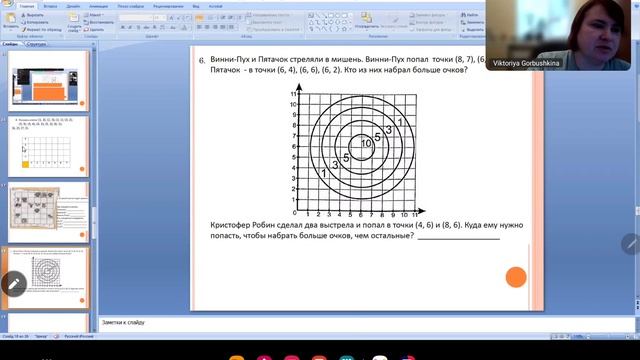Click the floating pencil annotation button
This screenshot has width=640, height=360.
[x=14, y=284]
